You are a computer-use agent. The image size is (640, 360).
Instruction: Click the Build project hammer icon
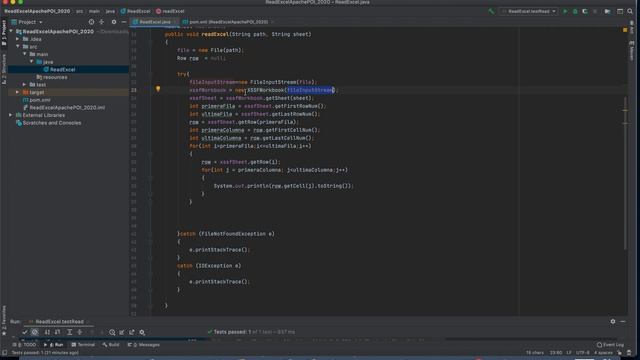coord(491,11)
